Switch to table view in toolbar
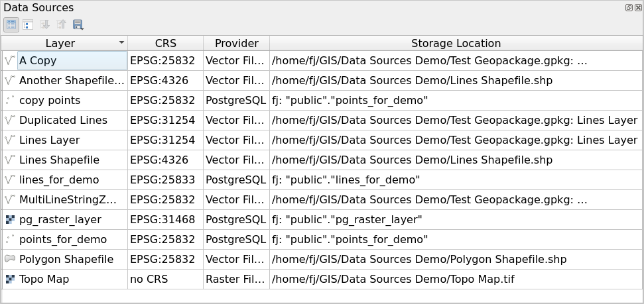The image size is (644, 304). [x=11, y=25]
